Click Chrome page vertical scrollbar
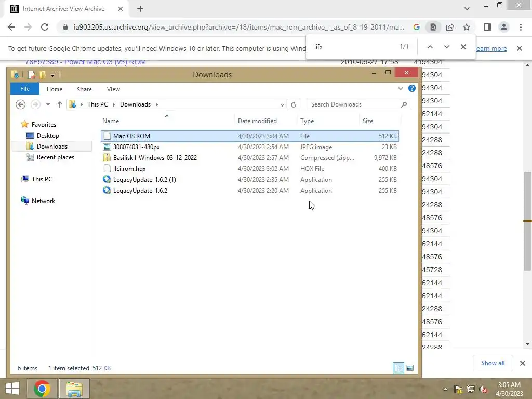This screenshot has height=399, width=532. [527, 220]
